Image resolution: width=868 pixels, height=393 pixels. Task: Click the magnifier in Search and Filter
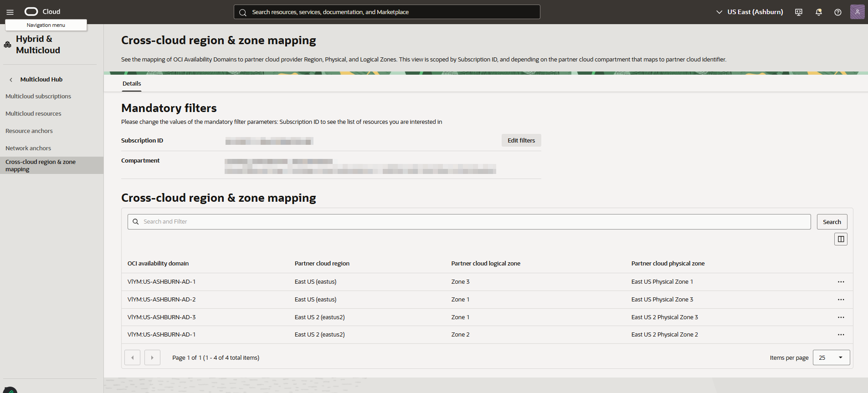[136, 222]
